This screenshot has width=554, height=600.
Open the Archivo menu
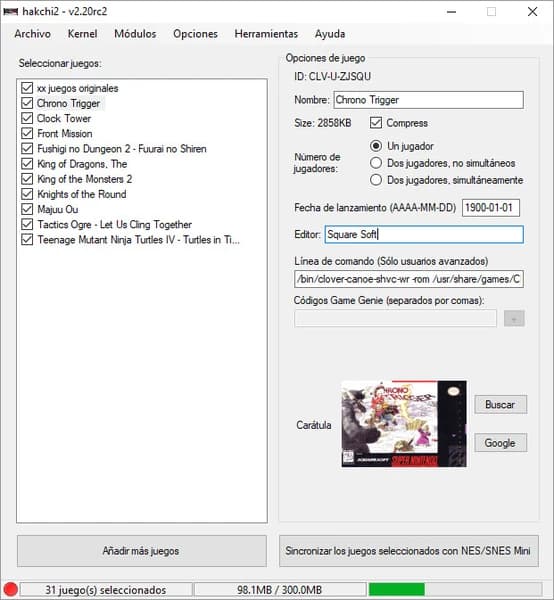33,34
